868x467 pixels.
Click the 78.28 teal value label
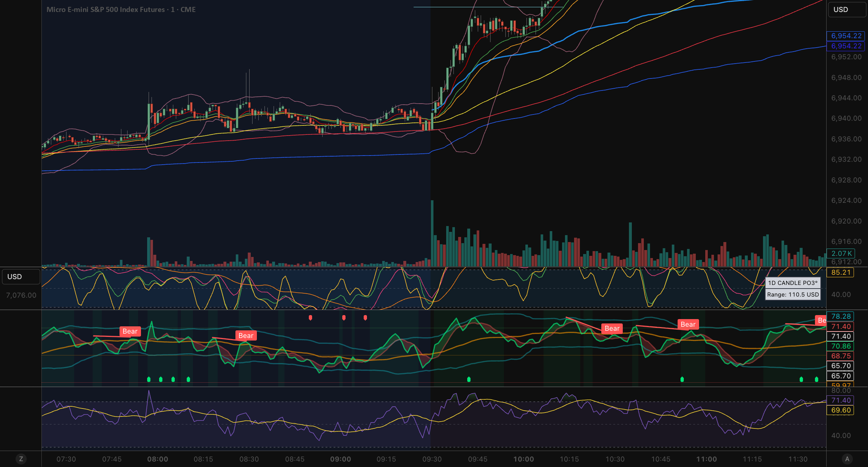[x=840, y=317]
